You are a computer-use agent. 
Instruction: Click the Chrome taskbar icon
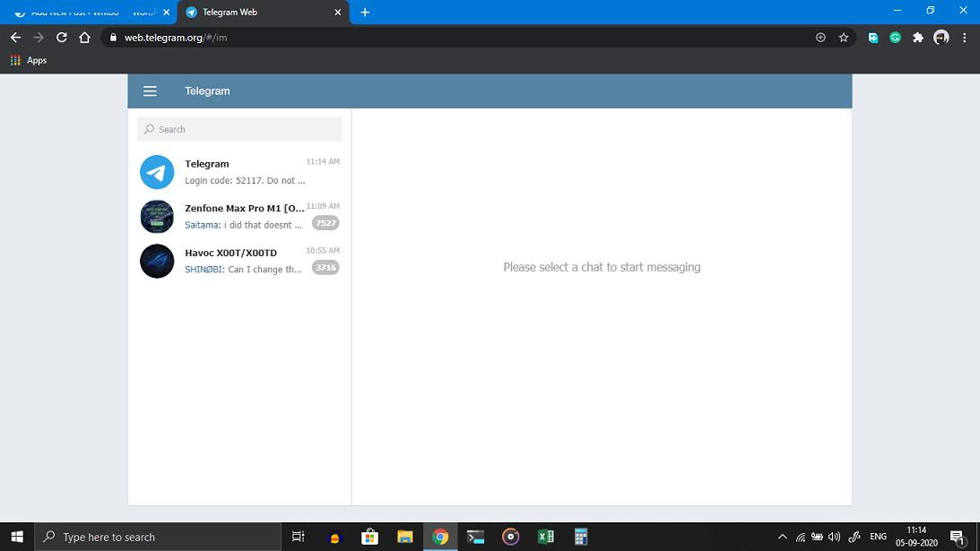(440, 537)
